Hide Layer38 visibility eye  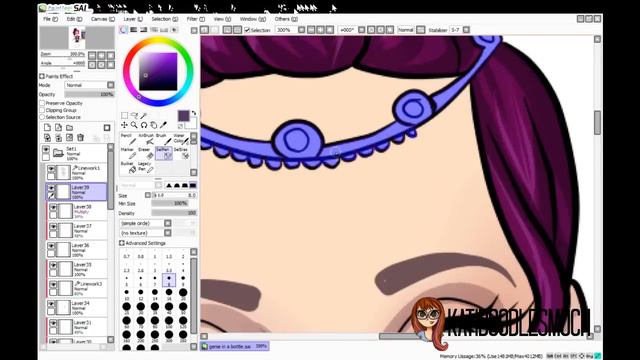53,208
